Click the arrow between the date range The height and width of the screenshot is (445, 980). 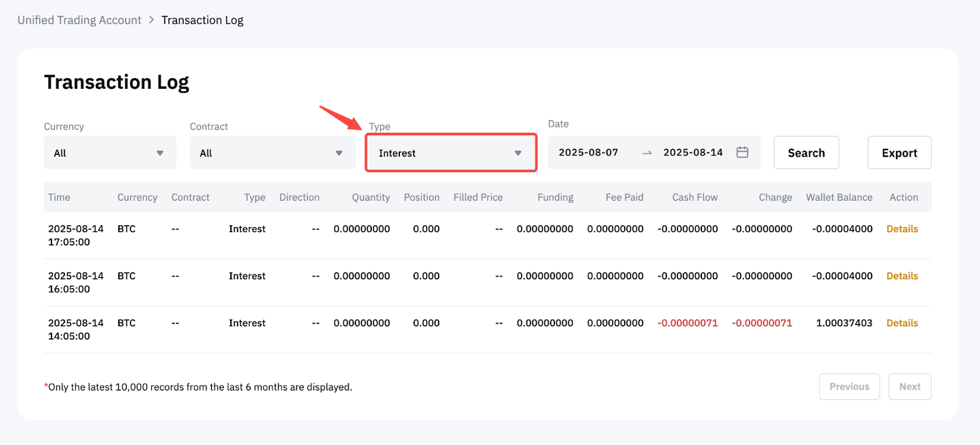[x=647, y=153]
